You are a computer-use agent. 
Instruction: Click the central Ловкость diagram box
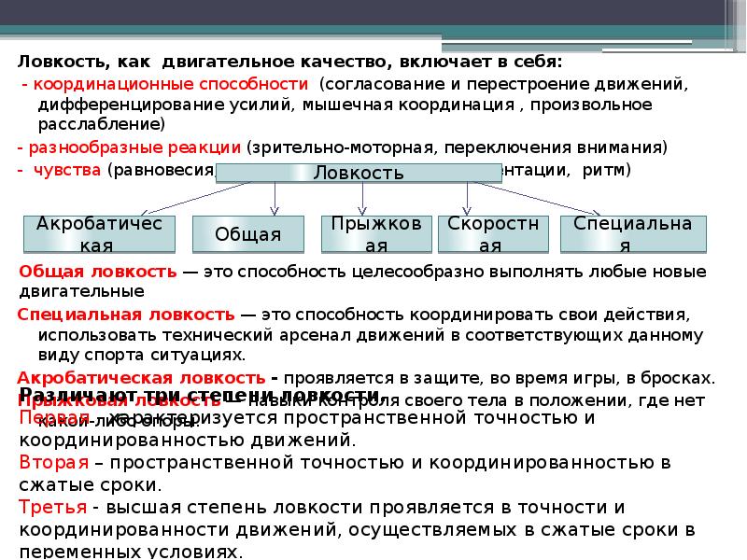tap(359, 172)
